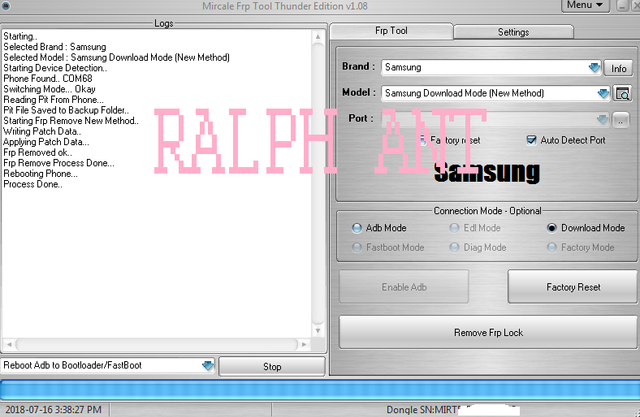The image size is (640, 417).
Task: Click log line 'Process Done..'
Action: pyautogui.click(x=33, y=184)
